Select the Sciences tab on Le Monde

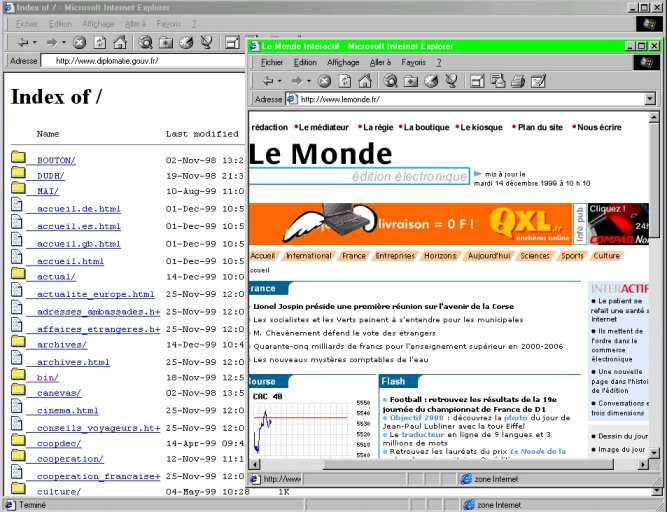[535, 256]
